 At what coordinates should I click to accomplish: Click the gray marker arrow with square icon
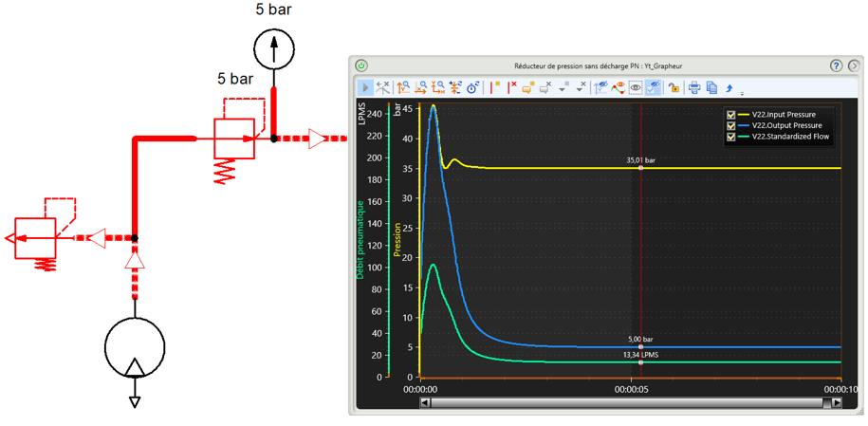[564, 87]
